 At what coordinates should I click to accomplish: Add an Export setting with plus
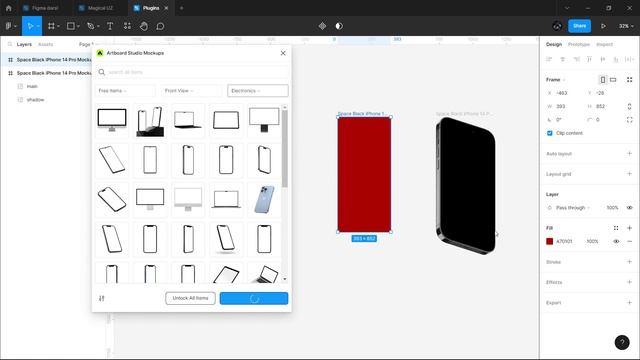[x=629, y=302]
